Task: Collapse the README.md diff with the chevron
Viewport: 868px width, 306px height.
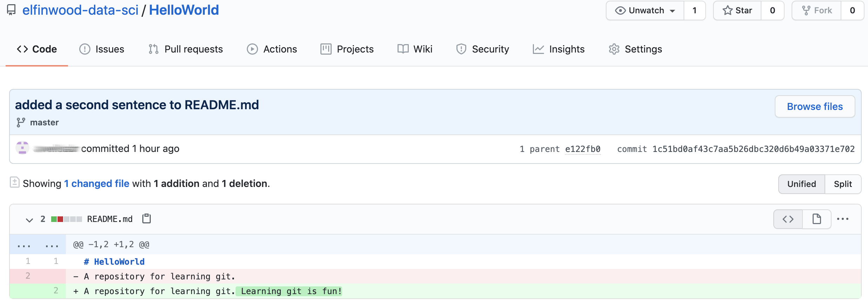Action: coord(29,220)
